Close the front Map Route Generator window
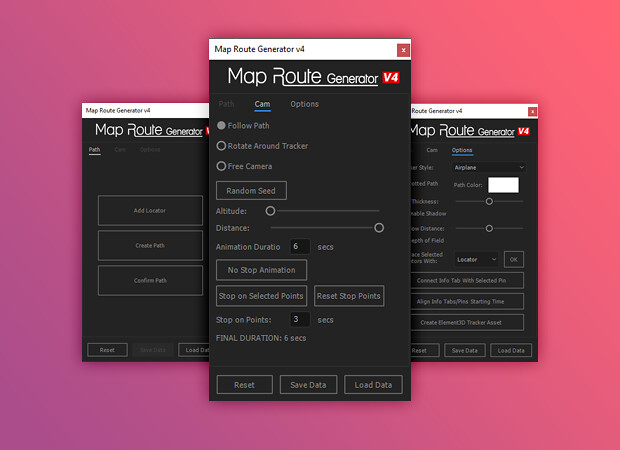 click(x=403, y=49)
